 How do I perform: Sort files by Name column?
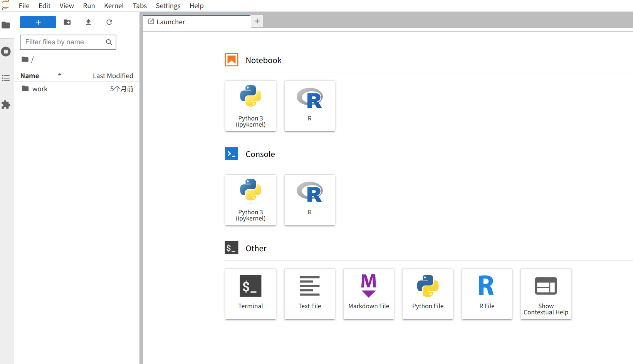coord(30,76)
